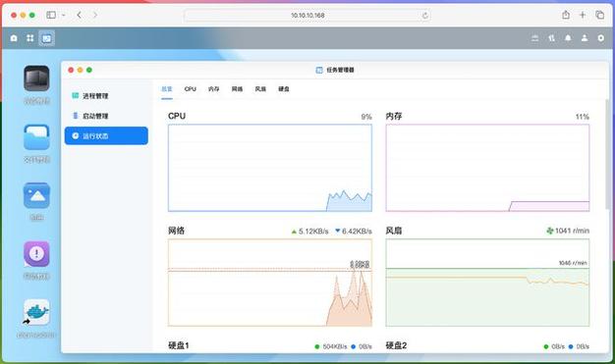Click the 任务管理器 window title

click(340, 70)
